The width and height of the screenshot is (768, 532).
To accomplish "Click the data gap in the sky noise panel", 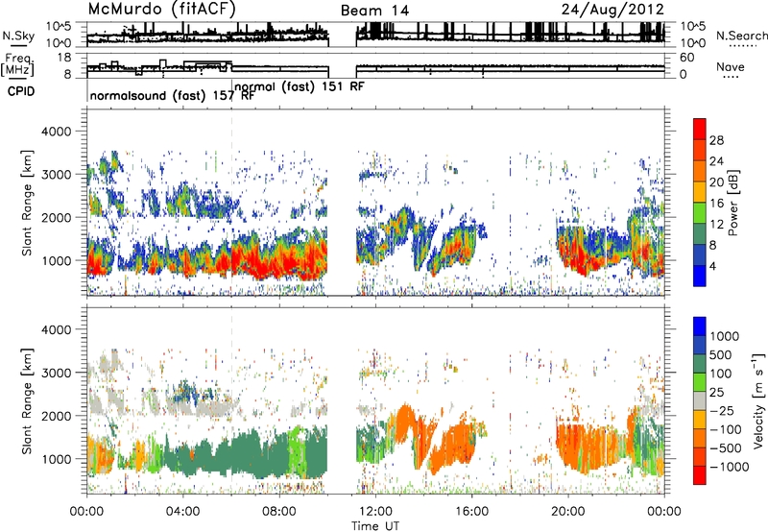I will coord(343,35).
